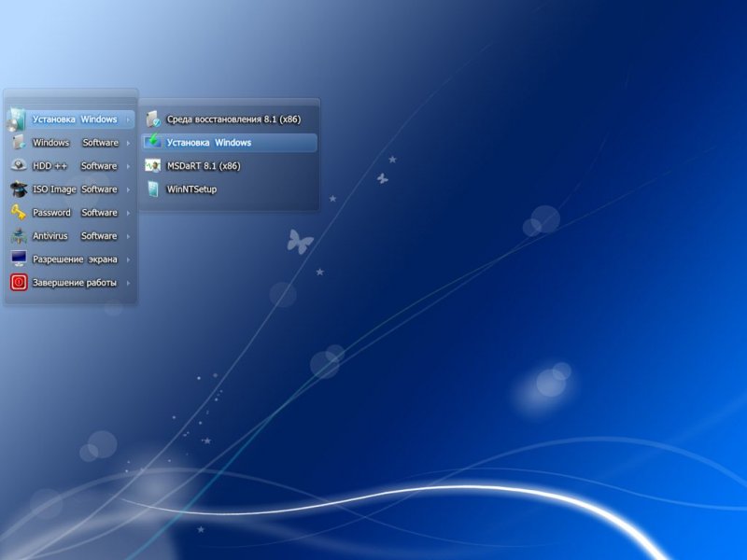This screenshot has width=747, height=560.
Task: Open the ISO Image Software menu entry
Action: (70, 189)
